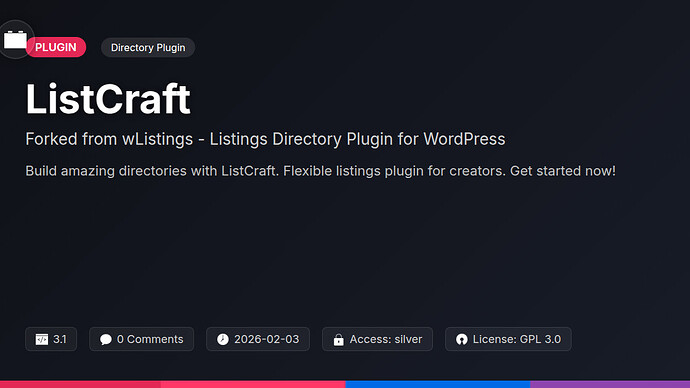Open the Directory Plugin category tag
Screen dimensions: 690x388
(148, 48)
